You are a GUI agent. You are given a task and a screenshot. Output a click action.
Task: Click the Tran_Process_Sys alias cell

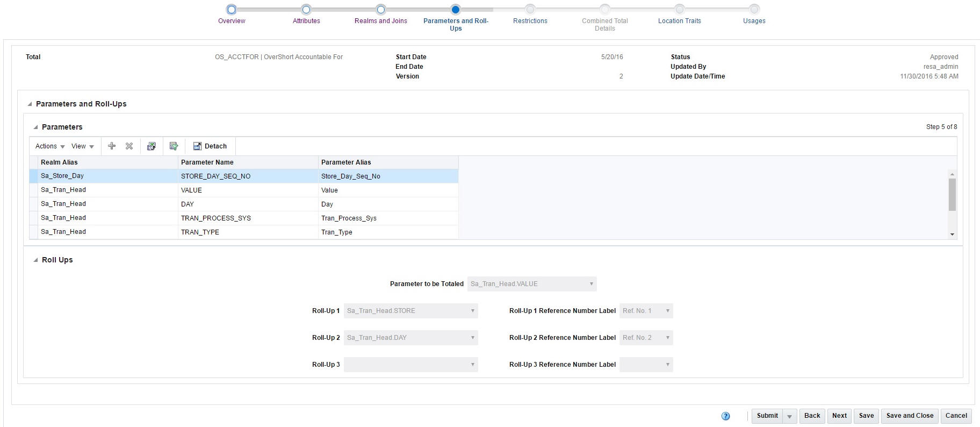[x=388, y=218]
